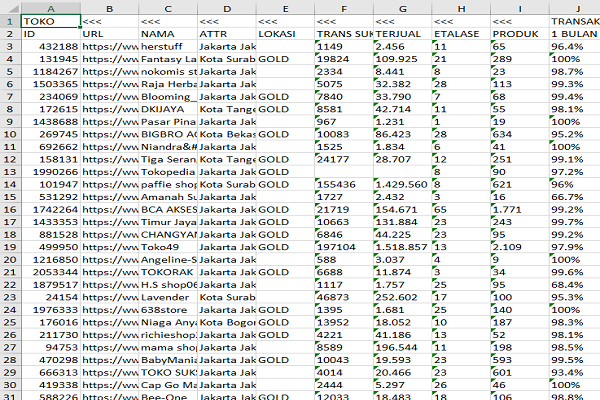Click the GOLD cell in Fantasy row
This screenshot has height=400, width=600.
click(x=285, y=59)
